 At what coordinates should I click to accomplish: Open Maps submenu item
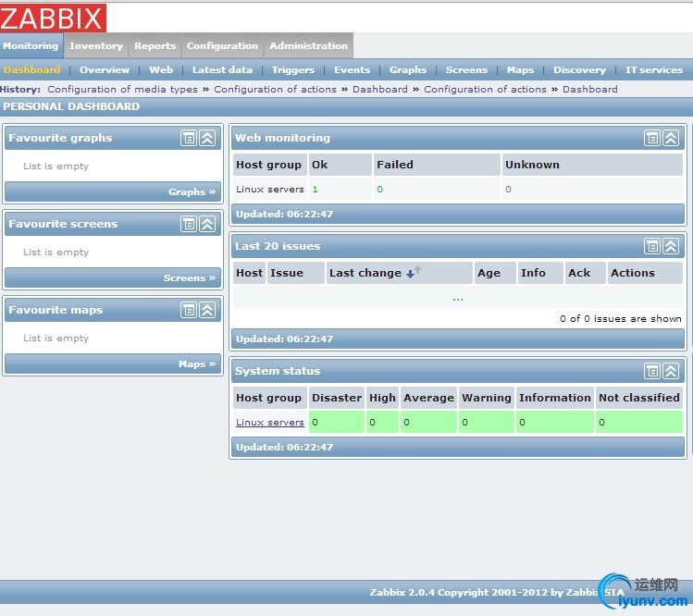coord(520,69)
